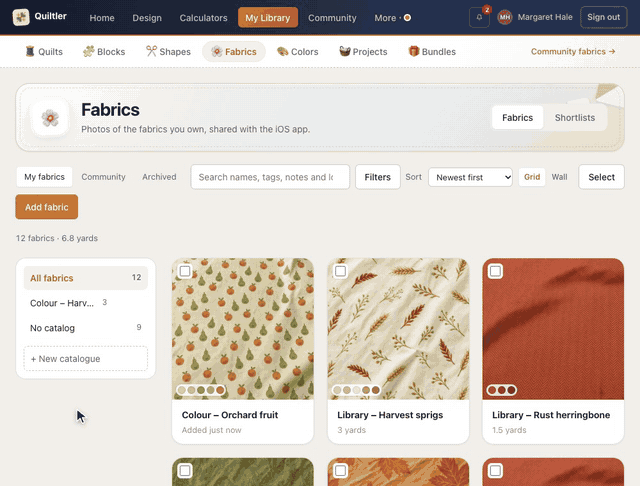This screenshot has height=486, width=640.
Task: Click the Blocks puzzle icon
Action: click(x=88, y=51)
